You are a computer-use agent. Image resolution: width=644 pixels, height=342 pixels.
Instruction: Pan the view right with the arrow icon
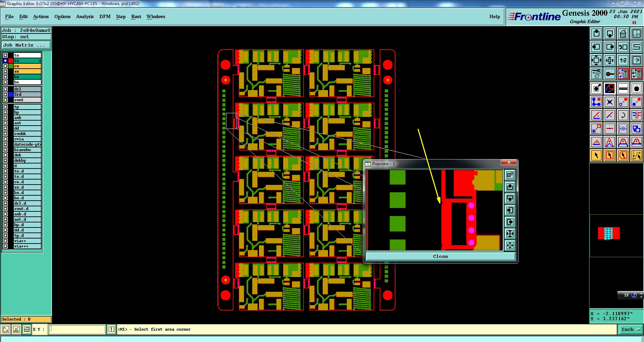point(610,47)
